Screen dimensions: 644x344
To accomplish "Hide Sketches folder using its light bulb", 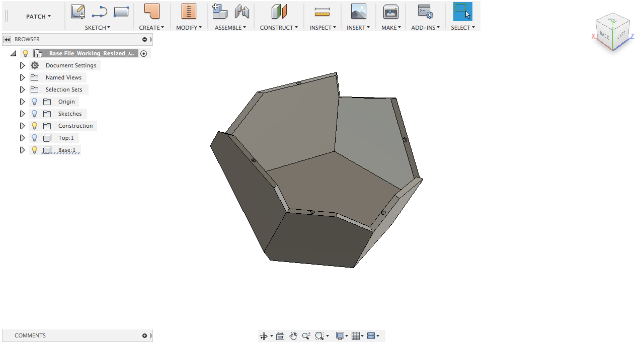I will pyautogui.click(x=34, y=114).
